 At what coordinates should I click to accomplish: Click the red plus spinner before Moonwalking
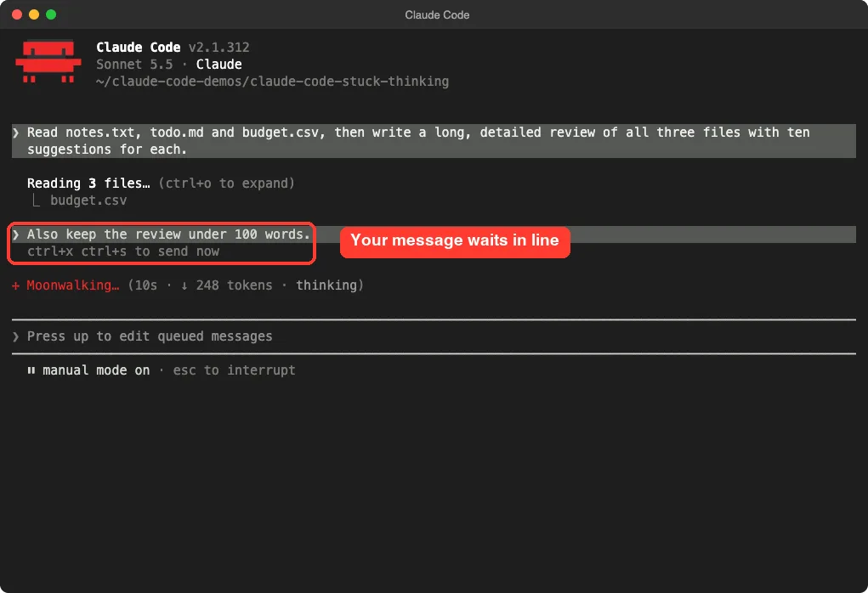coord(15,285)
